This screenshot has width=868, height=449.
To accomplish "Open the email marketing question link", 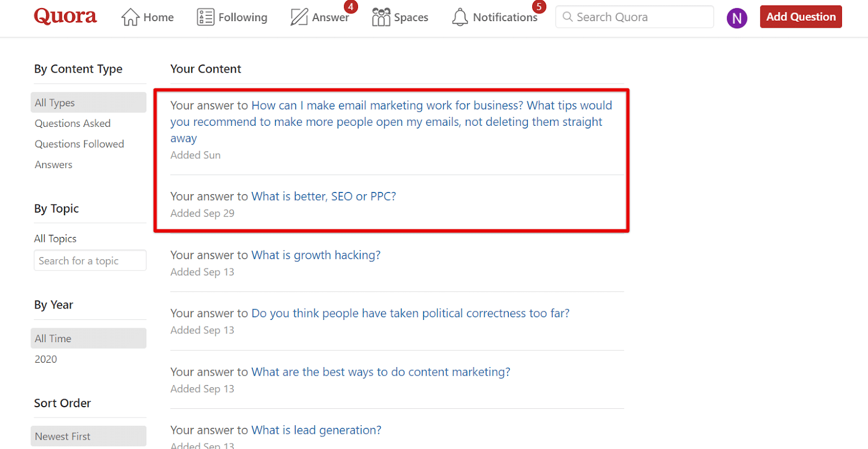I will (391, 122).
